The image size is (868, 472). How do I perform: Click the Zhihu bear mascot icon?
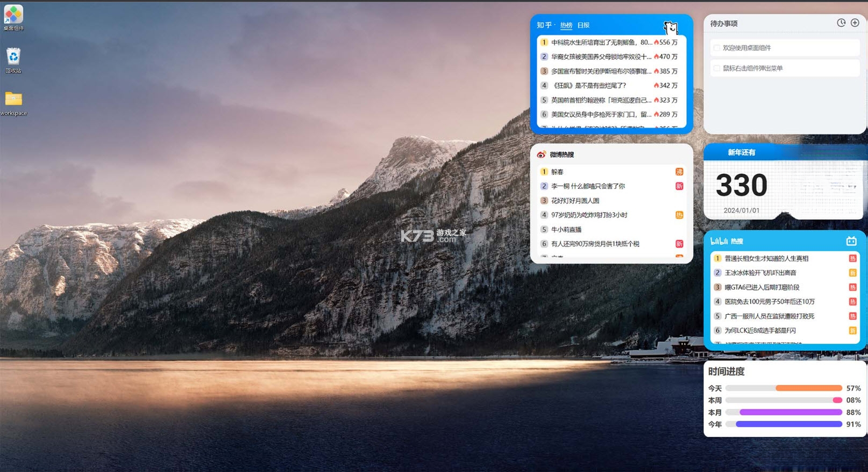670,27
